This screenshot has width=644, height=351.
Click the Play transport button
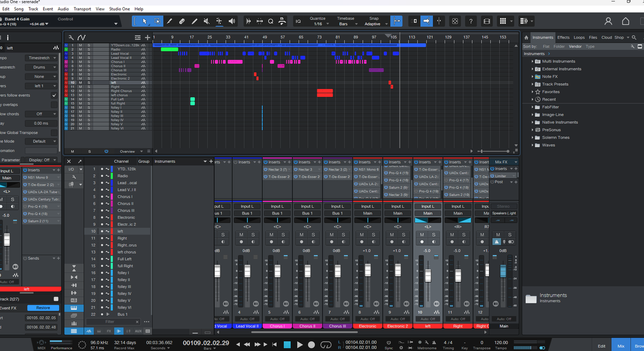(x=300, y=345)
